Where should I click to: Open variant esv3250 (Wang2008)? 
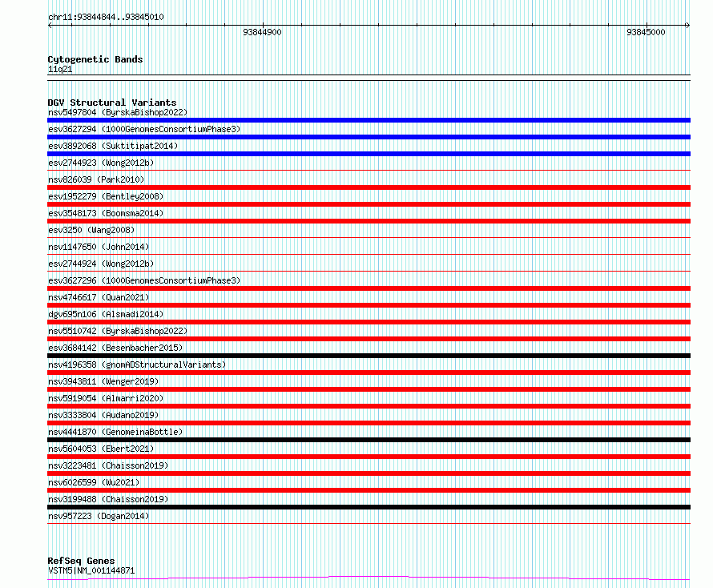click(x=91, y=230)
